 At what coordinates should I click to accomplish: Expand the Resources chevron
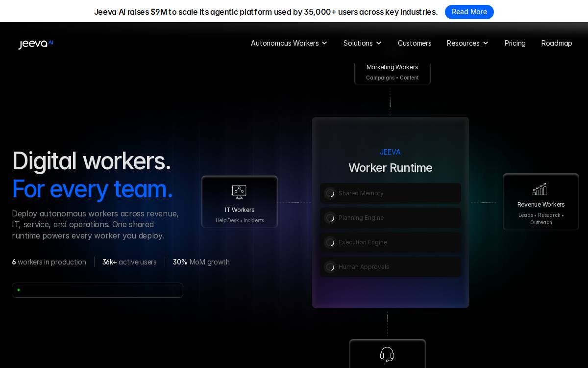(486, 43)
